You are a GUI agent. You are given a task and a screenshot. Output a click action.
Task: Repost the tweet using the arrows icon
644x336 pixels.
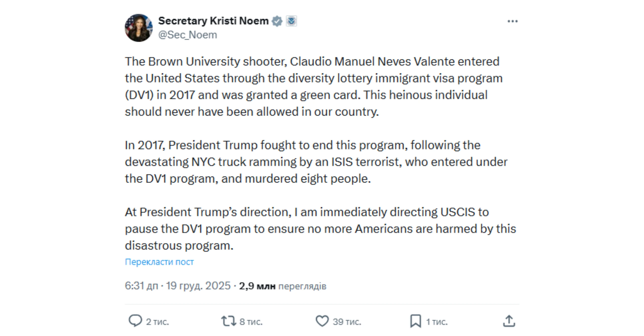[x=228, y=321]
